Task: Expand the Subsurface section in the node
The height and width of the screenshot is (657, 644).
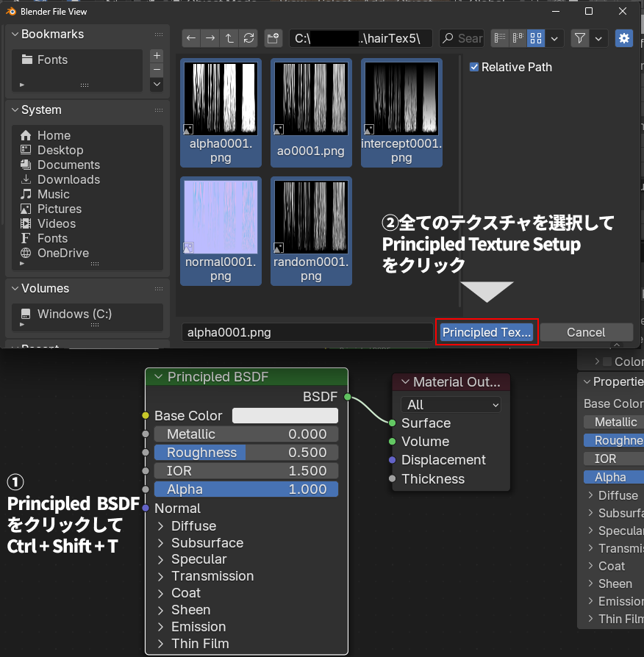Action: coord(161,543)
